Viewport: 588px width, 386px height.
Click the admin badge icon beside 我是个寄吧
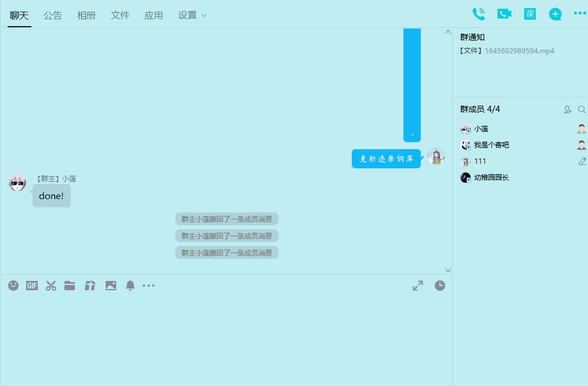tap(581, 145)
